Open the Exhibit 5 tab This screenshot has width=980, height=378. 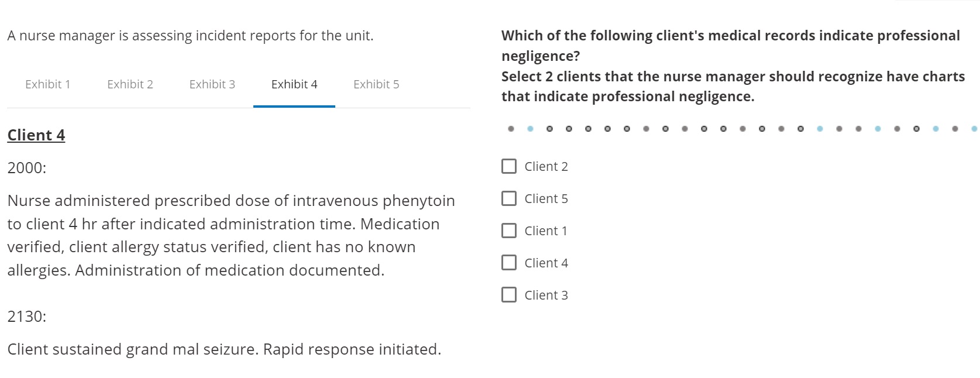pos(376,85)
